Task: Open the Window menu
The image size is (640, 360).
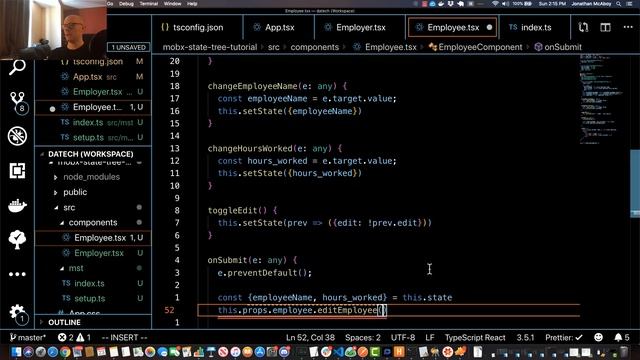Action: click(172, 4)
